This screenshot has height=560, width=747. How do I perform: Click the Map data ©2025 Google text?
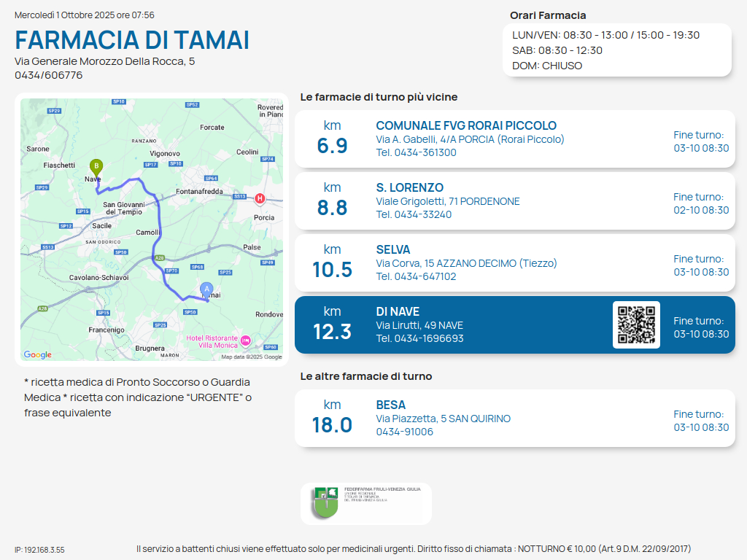(251, 357)
